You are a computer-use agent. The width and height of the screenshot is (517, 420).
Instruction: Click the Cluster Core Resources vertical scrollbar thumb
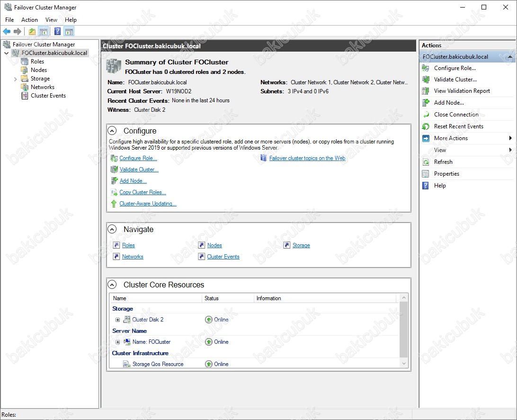pos(403,330)
